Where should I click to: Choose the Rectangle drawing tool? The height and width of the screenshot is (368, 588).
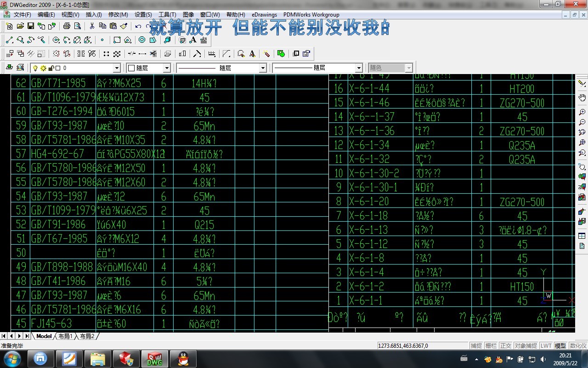pyautogui.click(x=117, y=40)
